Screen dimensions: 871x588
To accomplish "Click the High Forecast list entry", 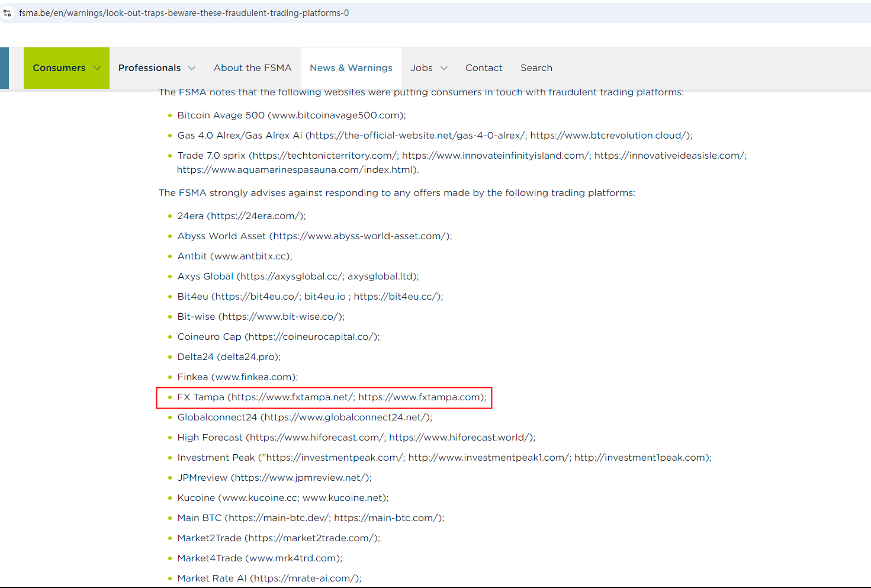I will (356, 438).
